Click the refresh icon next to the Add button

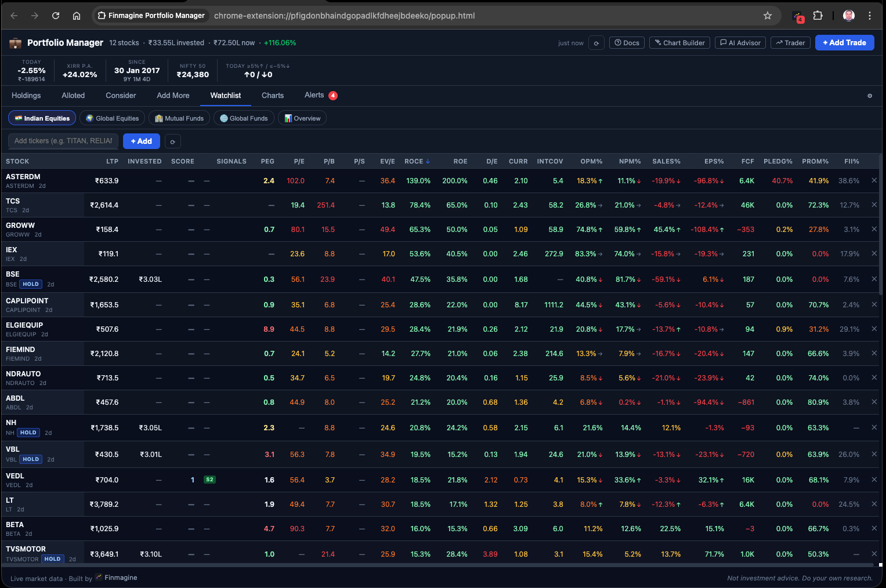click(x=172, y=141)
